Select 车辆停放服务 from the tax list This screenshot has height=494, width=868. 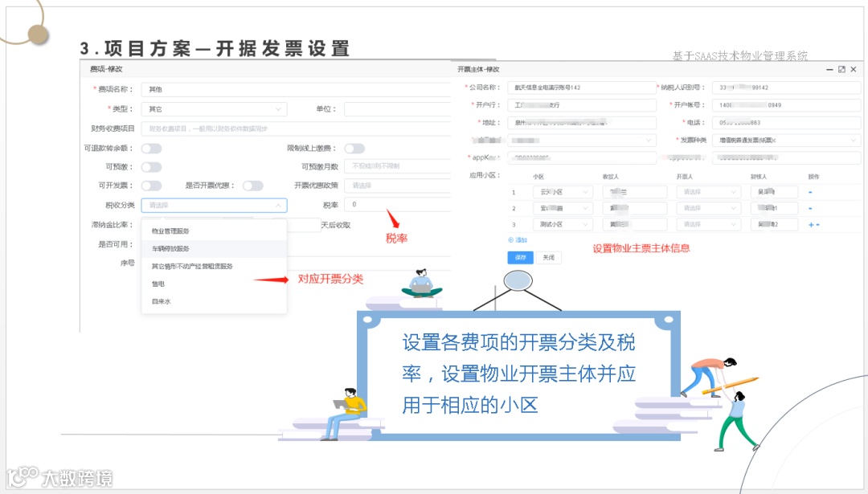click(x=214, y=249)
